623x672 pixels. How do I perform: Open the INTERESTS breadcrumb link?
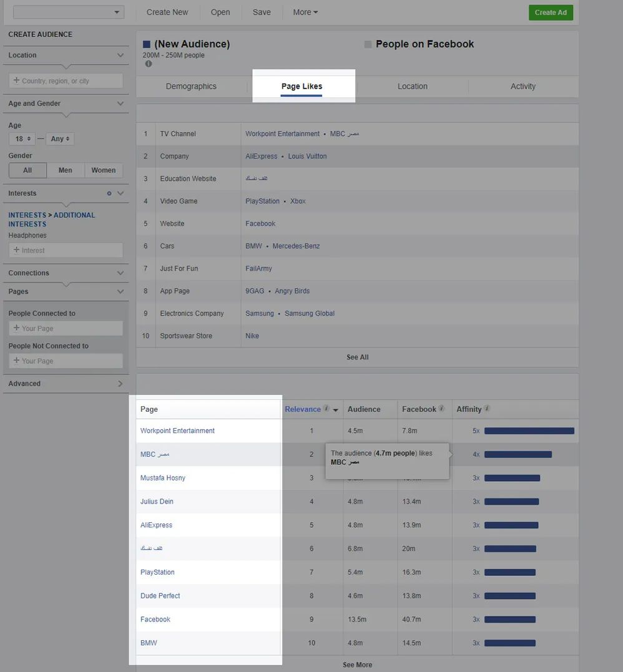[x=27, y=215]
